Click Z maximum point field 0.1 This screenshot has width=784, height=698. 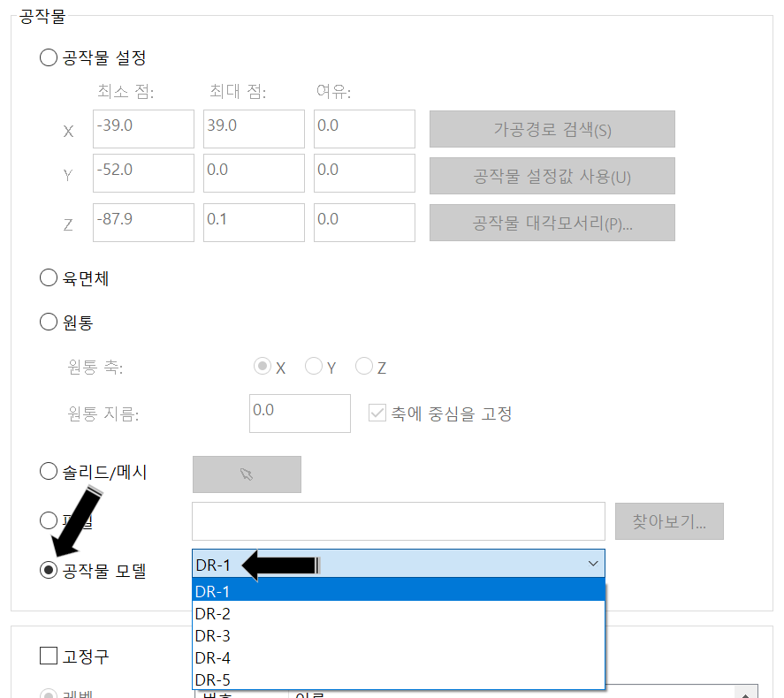click(x=254, y=223)
